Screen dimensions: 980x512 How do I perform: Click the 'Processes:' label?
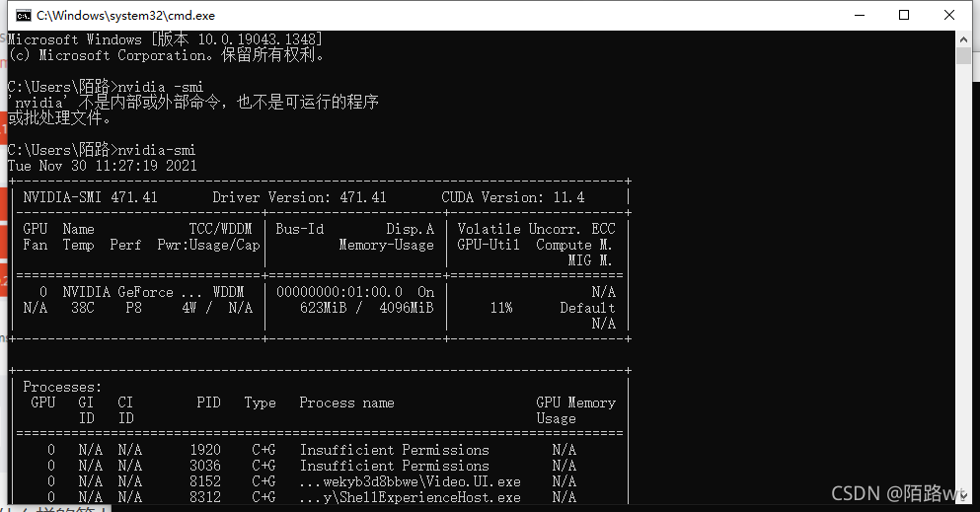point(62,387)
